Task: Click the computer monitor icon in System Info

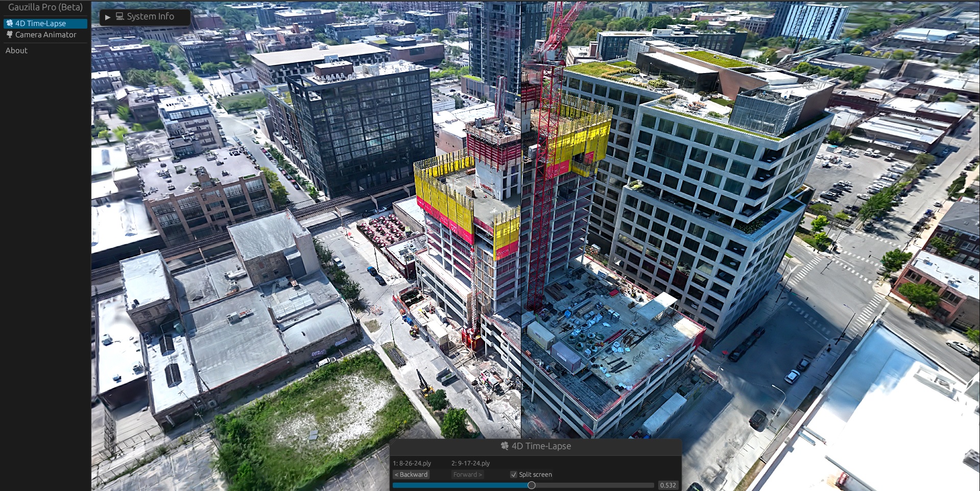Action: pos(120,16)
